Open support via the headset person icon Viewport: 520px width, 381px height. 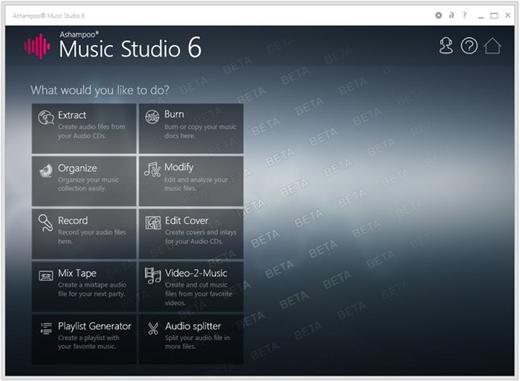[x=446, y=46]
